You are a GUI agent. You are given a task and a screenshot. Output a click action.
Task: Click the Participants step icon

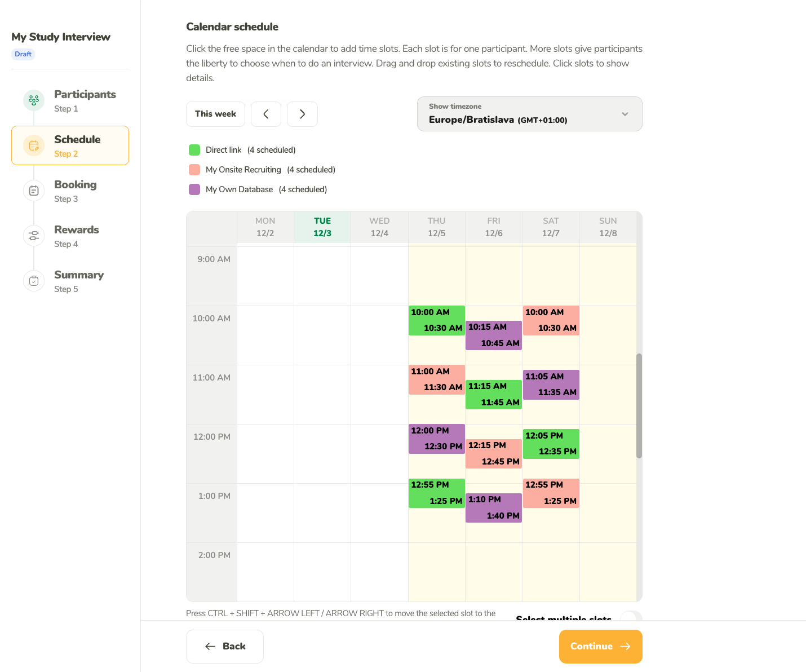click(x=34, y=100)
